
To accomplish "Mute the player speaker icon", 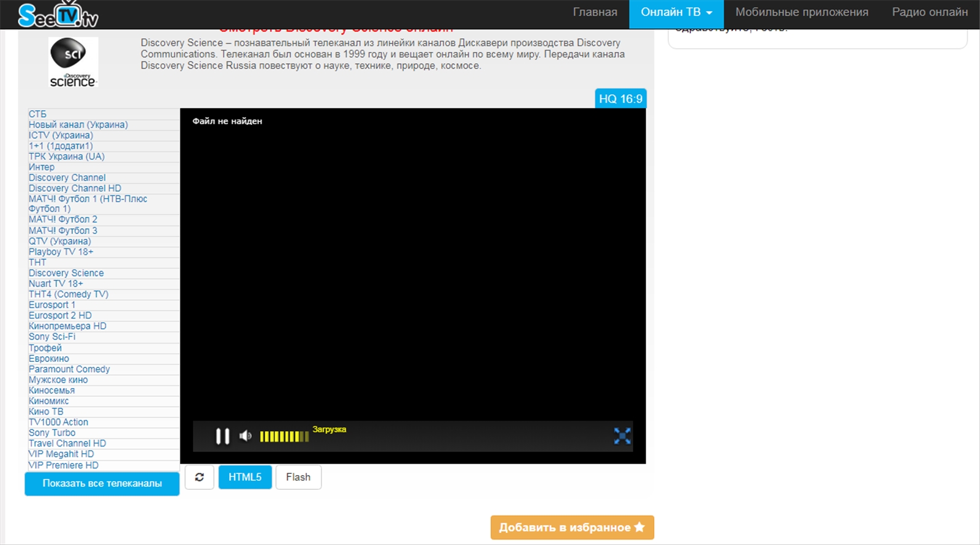I will point(246,436).
